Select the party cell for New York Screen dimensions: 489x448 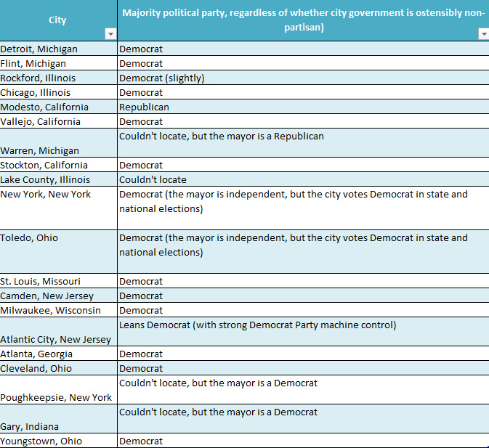[304, 208]
